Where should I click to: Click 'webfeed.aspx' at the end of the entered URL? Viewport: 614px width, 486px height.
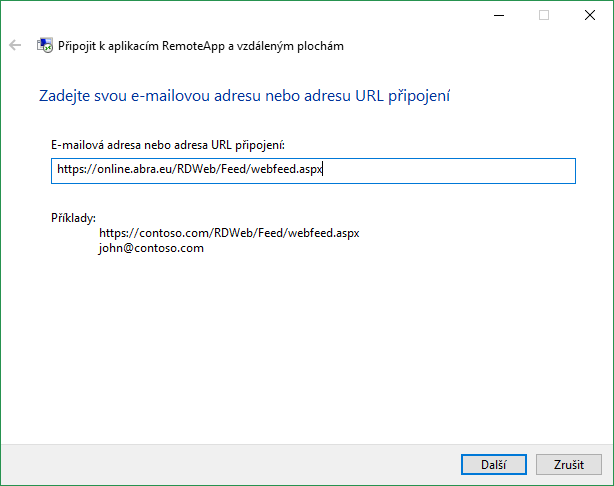tap(288, 170)
